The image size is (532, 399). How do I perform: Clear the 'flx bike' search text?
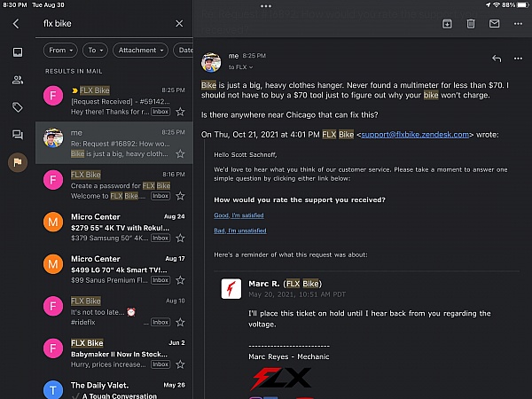[x=179, y=24]
